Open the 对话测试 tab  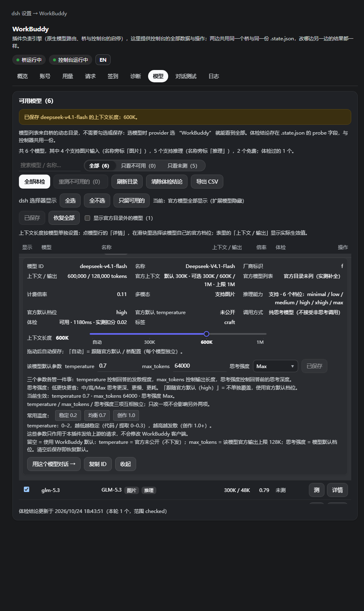point(186,76)
